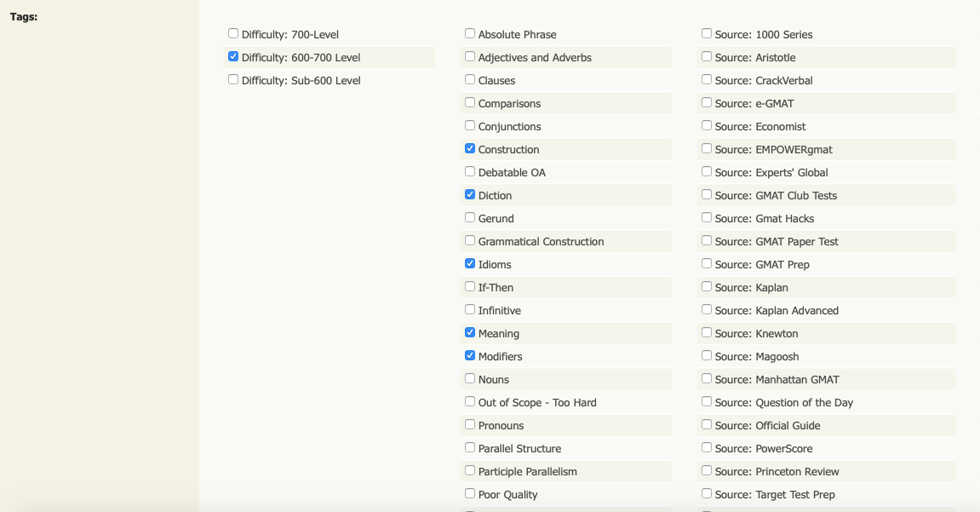Check Source: Princeton Review
The image size is (980, 512).
[x=707, y=471]
